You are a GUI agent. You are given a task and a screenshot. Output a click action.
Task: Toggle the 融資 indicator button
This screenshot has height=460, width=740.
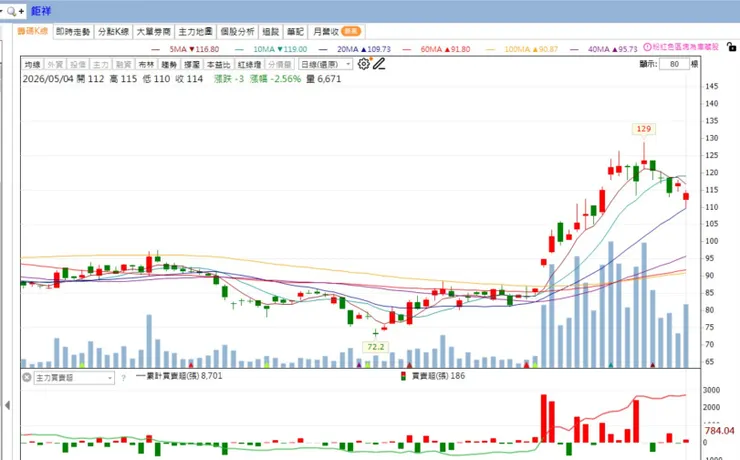(123, 64)
